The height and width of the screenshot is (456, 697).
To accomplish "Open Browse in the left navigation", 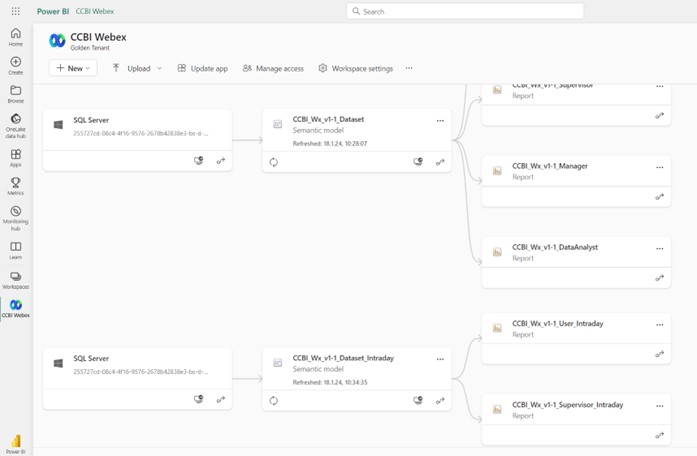I will pos(16,94).
